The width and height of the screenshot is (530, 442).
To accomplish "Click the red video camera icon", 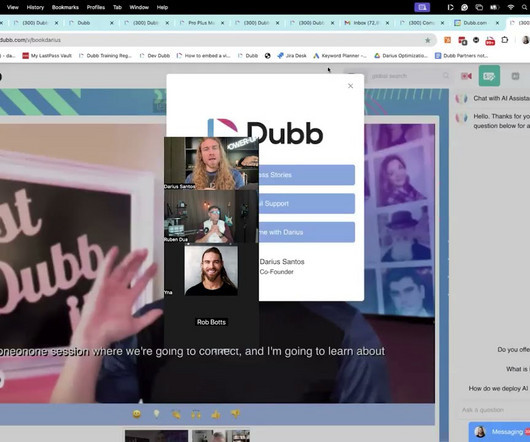I will 466,76.
